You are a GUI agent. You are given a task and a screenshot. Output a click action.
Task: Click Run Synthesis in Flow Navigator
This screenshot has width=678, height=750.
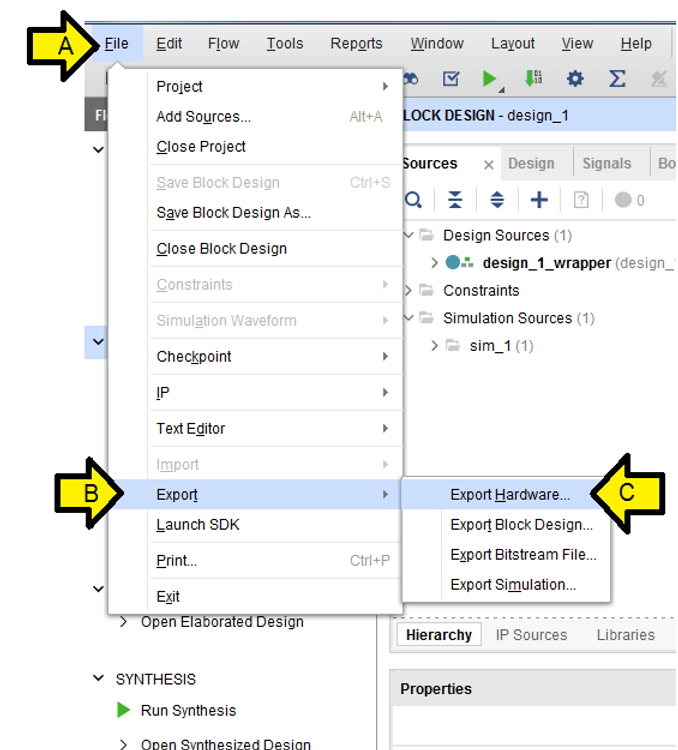click(188, 711)
